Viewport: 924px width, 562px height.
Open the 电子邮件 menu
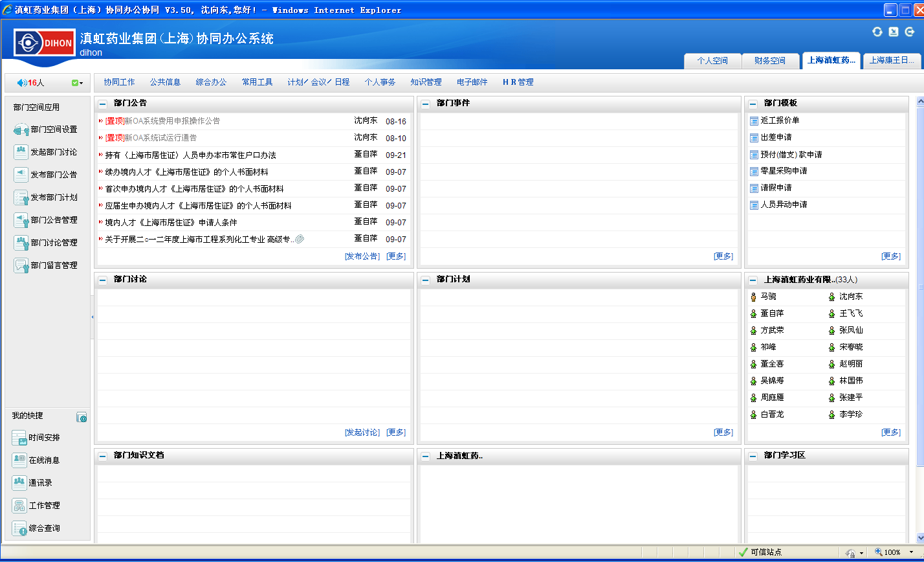click(472, 82)
